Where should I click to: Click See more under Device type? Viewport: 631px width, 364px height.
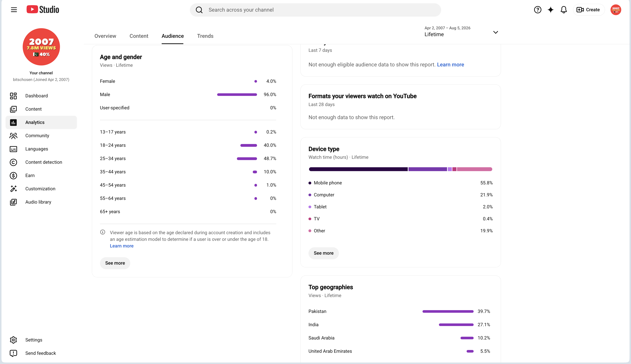[324, 253]
